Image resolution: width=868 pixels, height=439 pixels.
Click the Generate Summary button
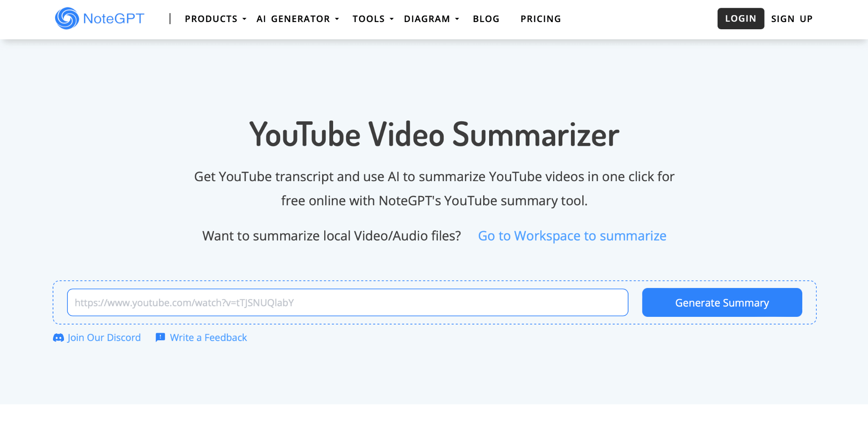pyautogui.click(x=722, y=302)
